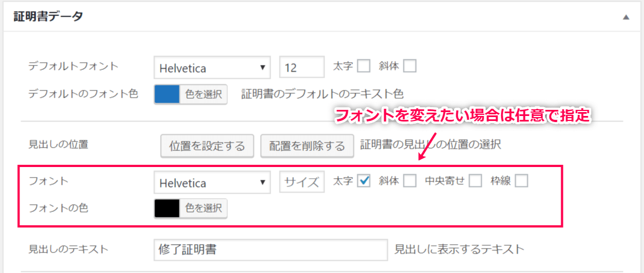Viewport: 644px width, 273px height.
Task: Collapse the 証明書データ panel with triangle
Action: (626, 17)
